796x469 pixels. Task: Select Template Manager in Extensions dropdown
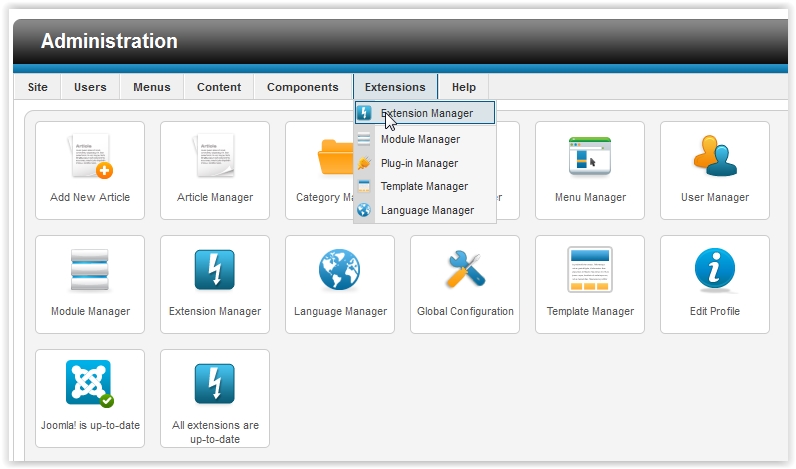(424, 187)
